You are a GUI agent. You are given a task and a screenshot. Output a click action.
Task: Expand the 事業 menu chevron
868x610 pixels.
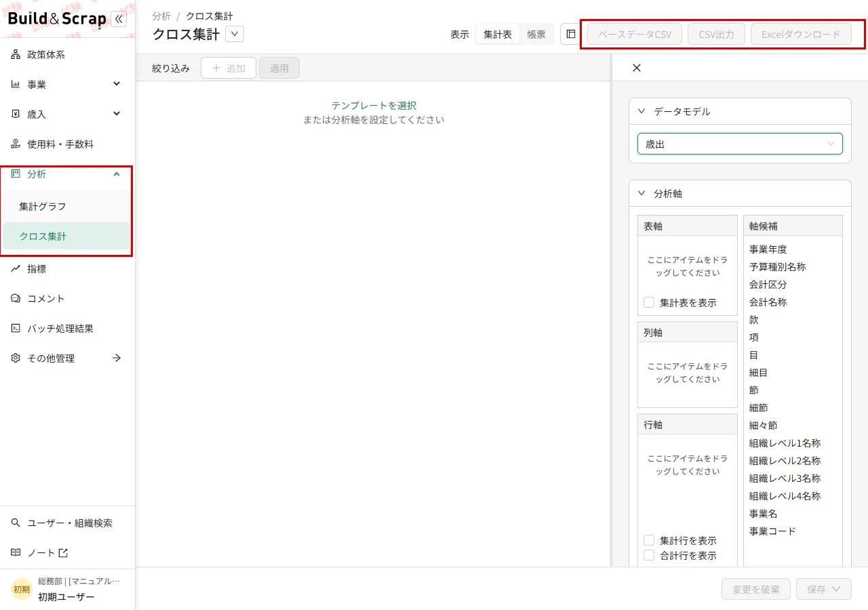(x=117, y=84)
